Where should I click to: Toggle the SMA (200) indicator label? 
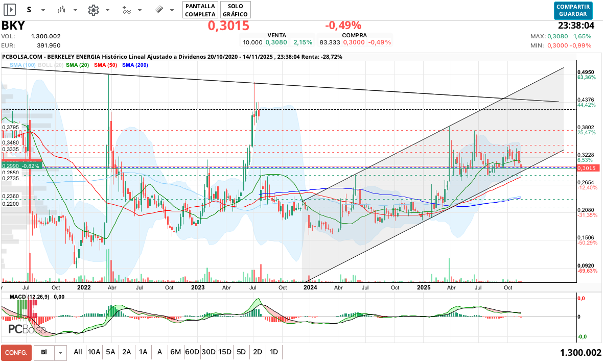coord(135,65)
